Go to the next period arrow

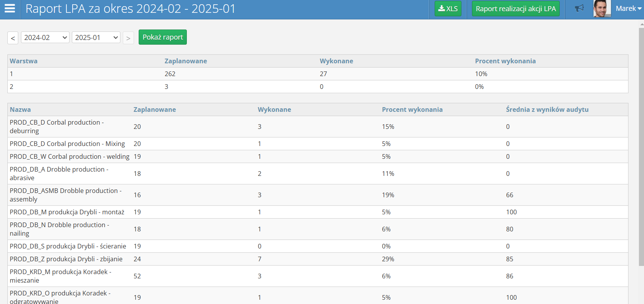click(128, 38)
